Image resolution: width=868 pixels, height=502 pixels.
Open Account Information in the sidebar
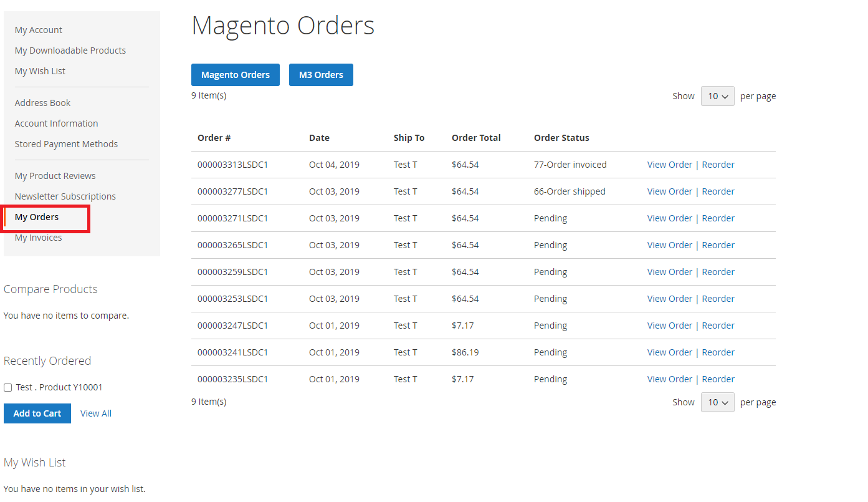point(57,123)
